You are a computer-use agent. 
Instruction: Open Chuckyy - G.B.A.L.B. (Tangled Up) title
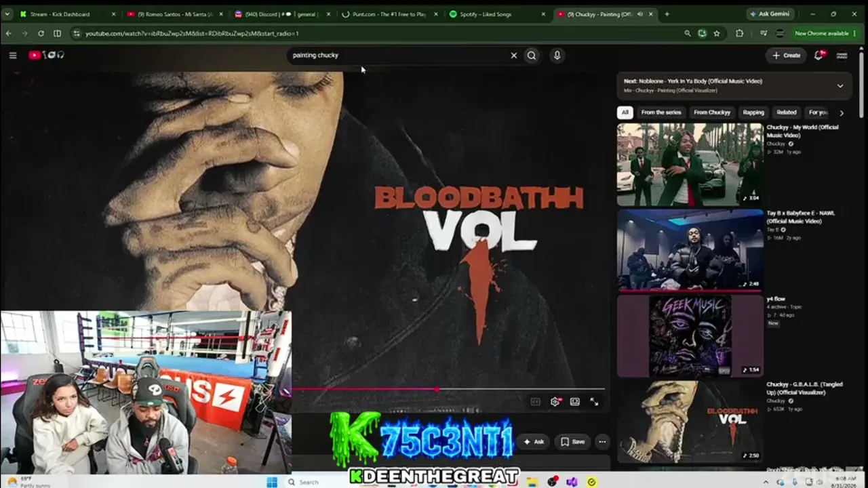click(x=805, y=388)
